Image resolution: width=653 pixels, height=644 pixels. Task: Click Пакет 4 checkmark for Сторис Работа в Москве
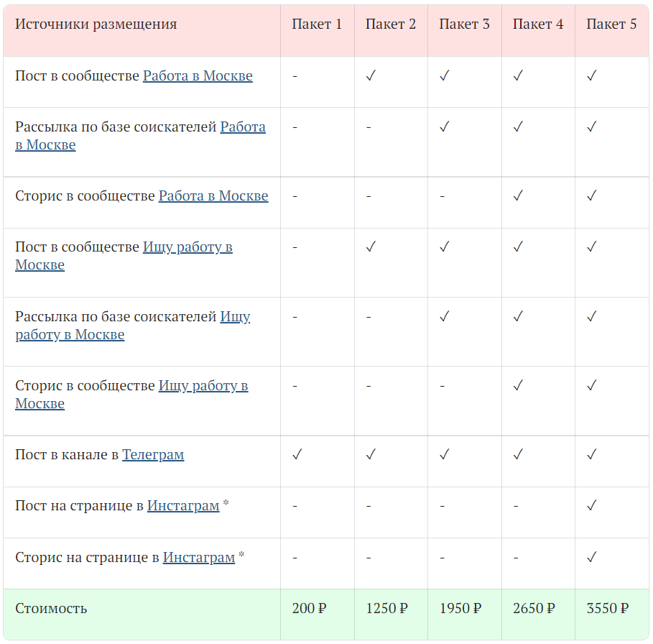coord(518,195)
